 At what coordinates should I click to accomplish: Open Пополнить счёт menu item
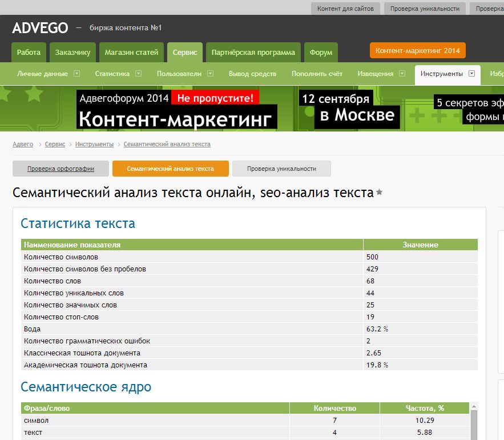317,74
